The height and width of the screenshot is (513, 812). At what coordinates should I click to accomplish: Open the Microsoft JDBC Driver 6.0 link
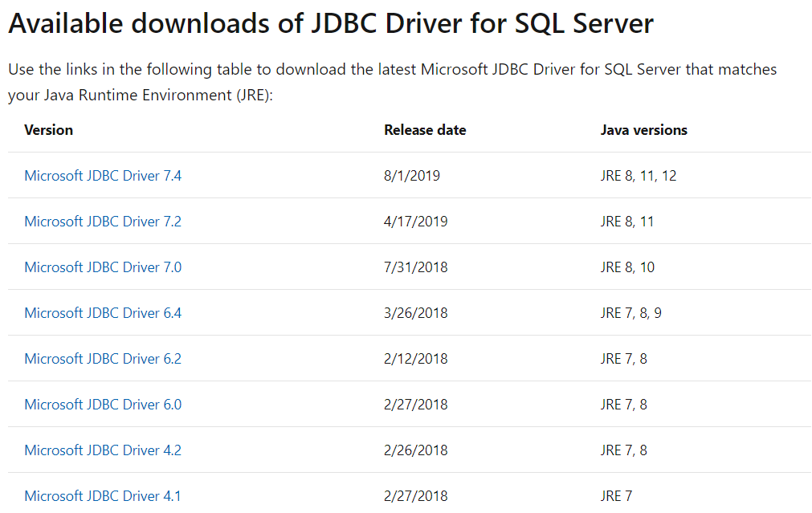[103, 405]
